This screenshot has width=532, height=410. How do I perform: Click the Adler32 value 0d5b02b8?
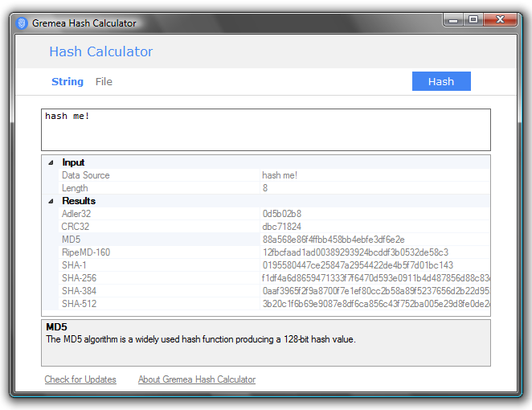pos(282,214)
